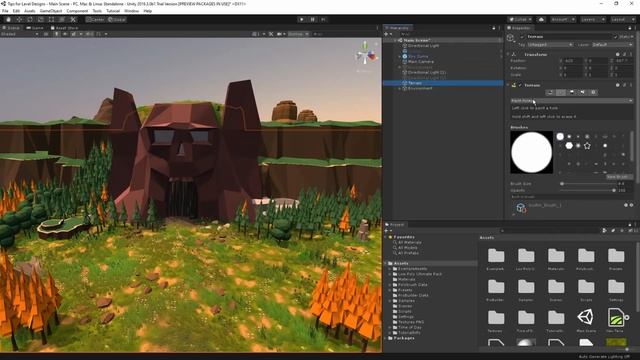Open the Component menu

pos(77,11)
